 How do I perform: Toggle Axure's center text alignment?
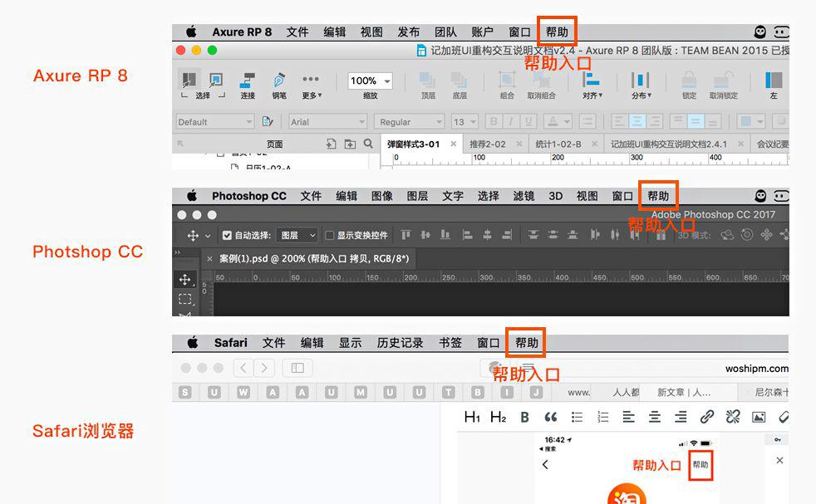(x=637, y=122)
